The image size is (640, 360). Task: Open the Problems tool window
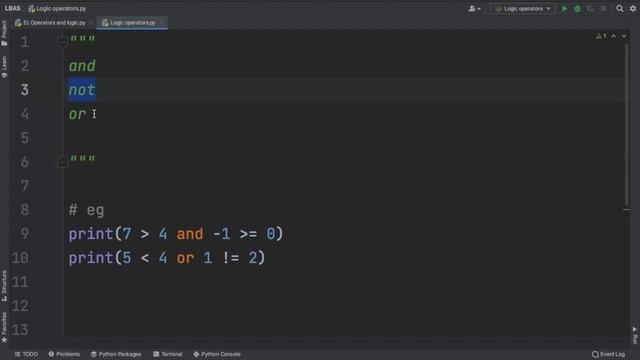(x=64, y=354)
